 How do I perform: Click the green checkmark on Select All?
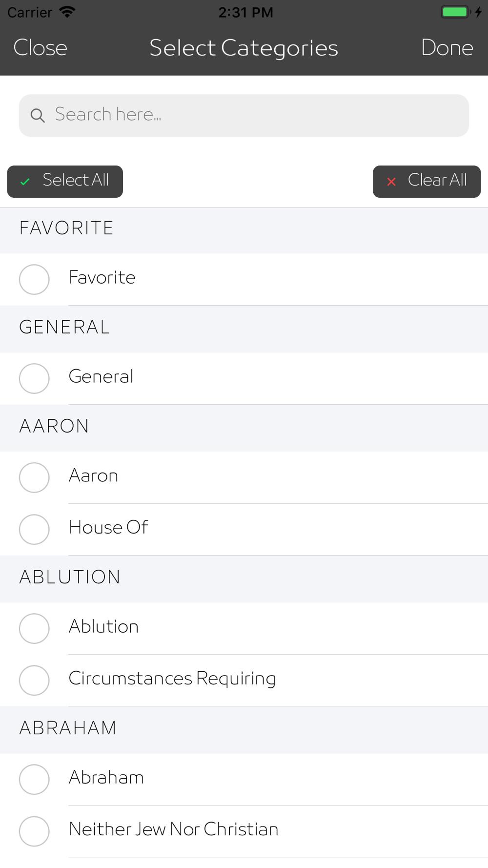25,182
